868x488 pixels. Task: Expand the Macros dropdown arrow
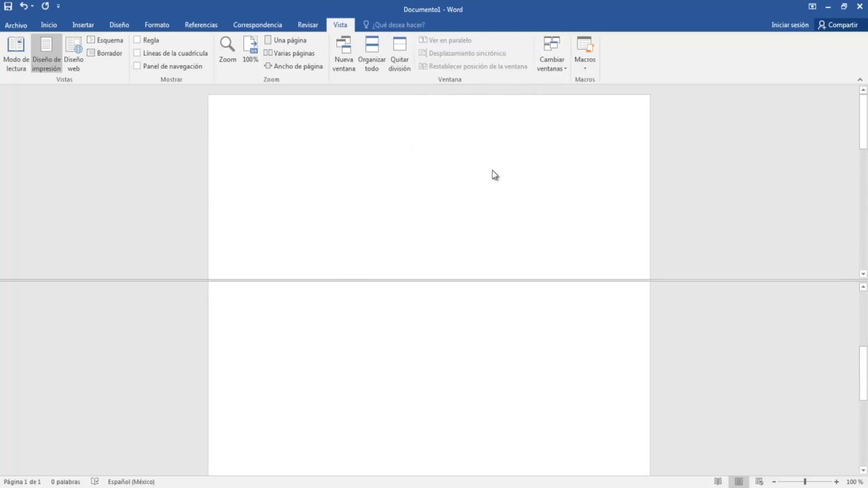tap(585, 68)
